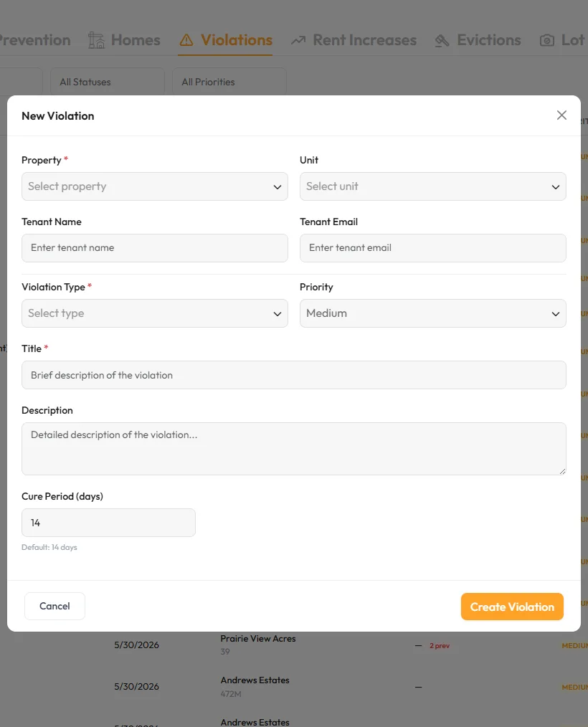588x727 pixels.
Task: Open the Select unit dropdown
Action: (432, 186)
